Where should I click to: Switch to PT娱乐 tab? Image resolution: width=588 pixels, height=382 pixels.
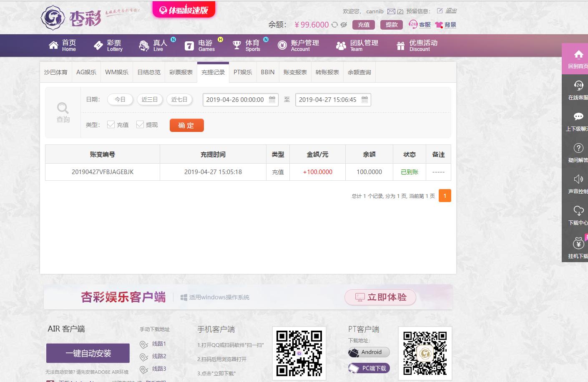(243, 72)
